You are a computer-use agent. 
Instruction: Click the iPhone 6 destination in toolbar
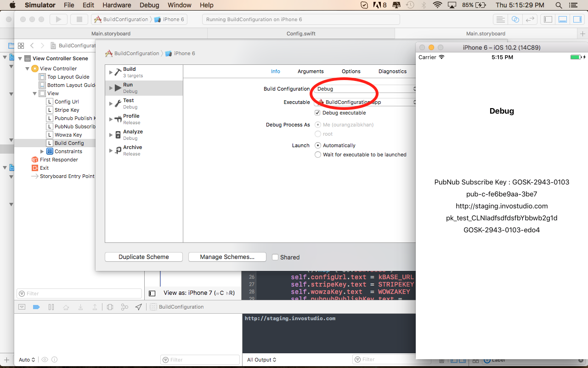click(x=169, y=19)
